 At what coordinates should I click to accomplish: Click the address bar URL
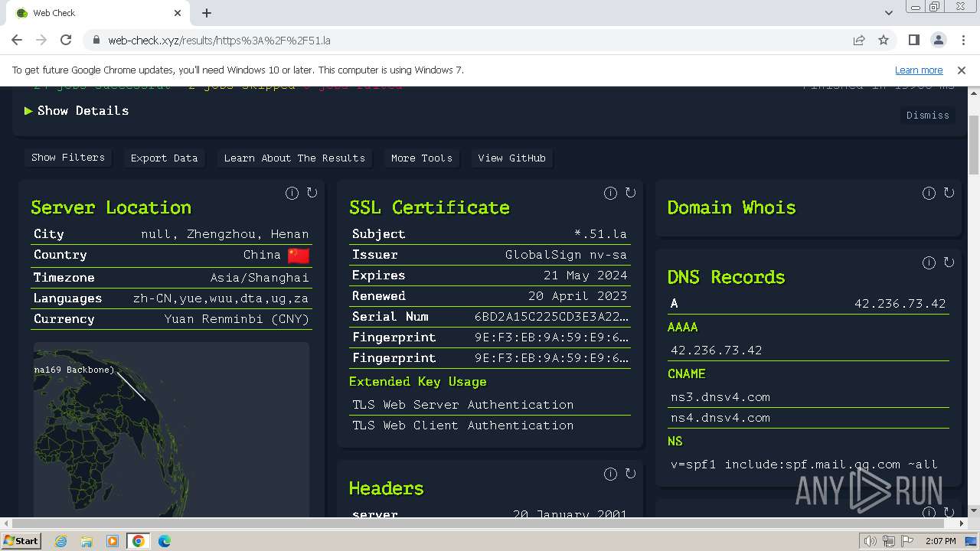(219, 40)
